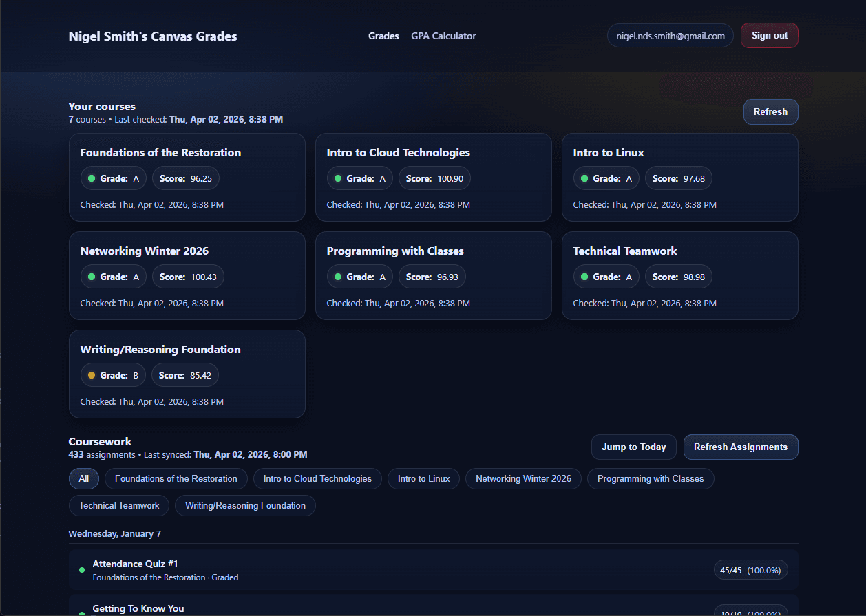
Task: Open the Programming with Classes course card
Action: (433, 275)
